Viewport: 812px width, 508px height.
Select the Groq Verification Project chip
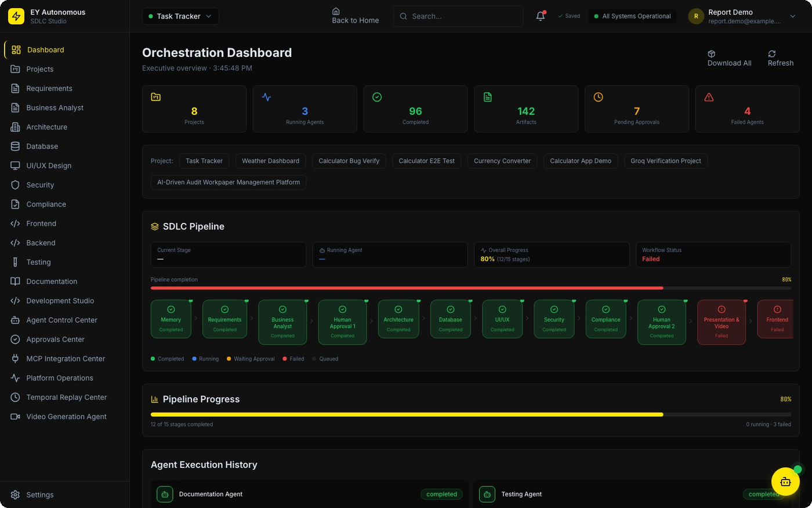[666, 161]
